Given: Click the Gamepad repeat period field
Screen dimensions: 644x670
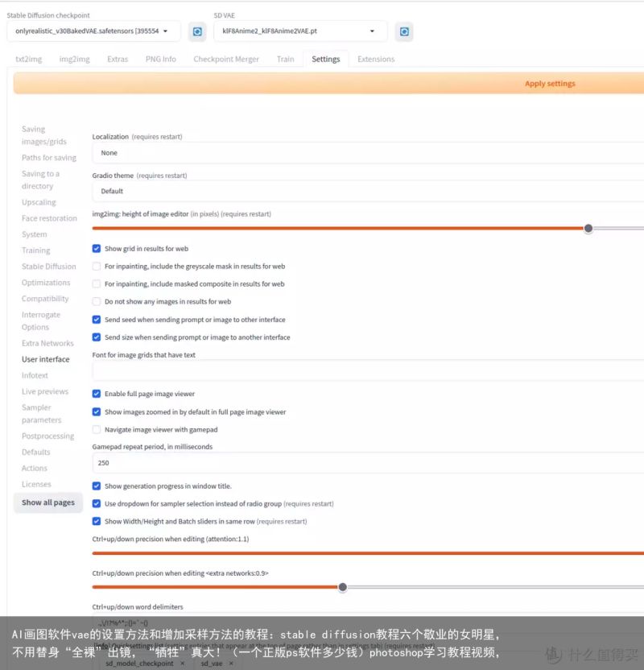Looking at the screenshot, I should coord(368,463).
